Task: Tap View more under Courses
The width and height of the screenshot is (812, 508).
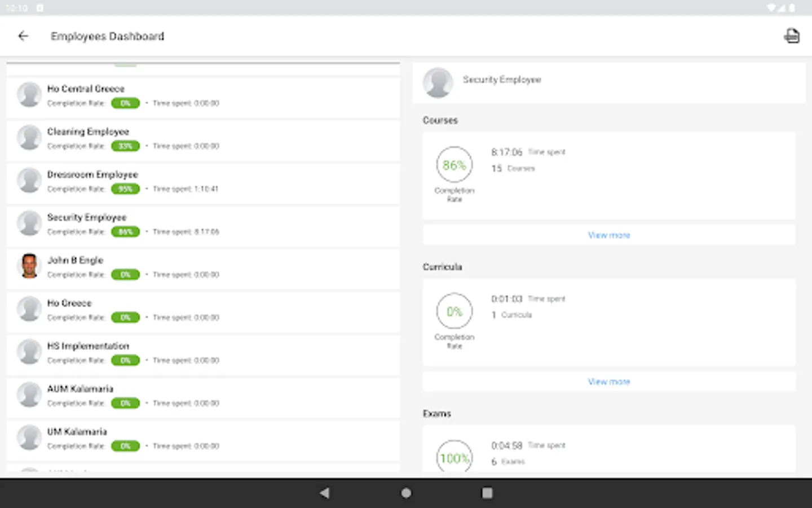Action: tap(609, 235)
